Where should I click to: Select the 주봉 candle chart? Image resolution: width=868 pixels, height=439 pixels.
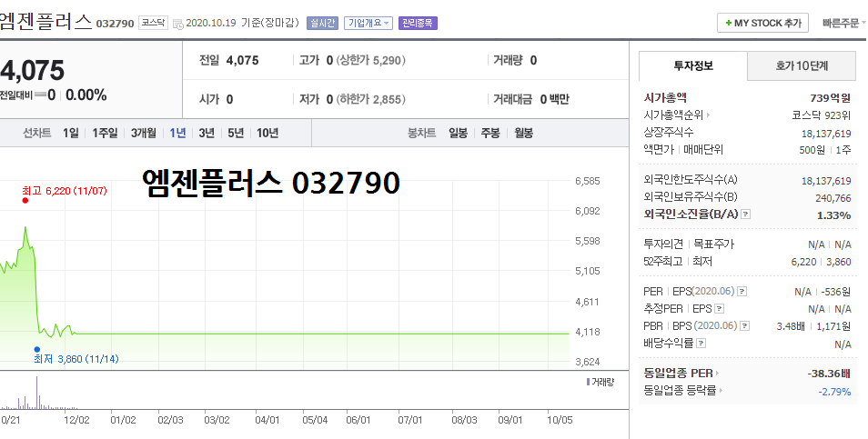[x=490, y=134]
